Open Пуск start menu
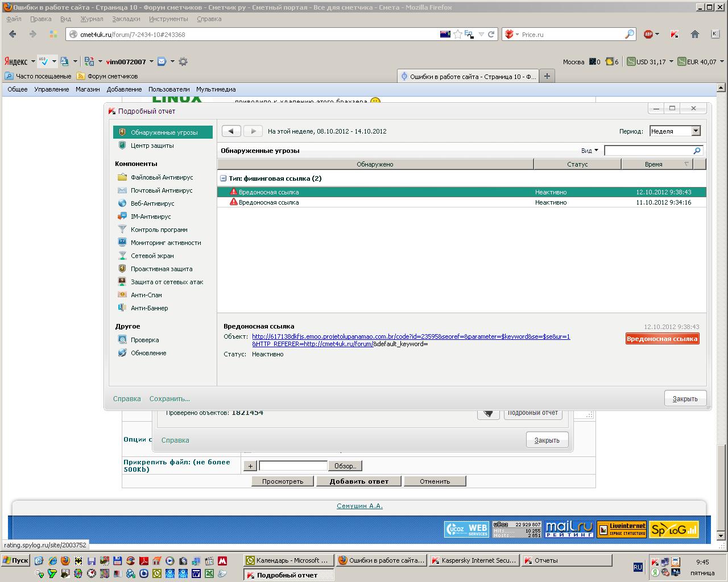 (16, 560)
